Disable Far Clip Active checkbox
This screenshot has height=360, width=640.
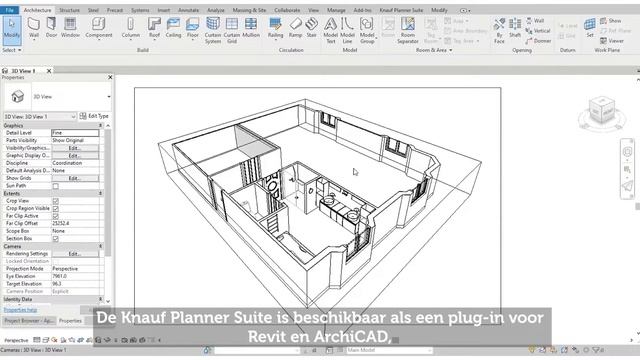(x=56, y=216)
